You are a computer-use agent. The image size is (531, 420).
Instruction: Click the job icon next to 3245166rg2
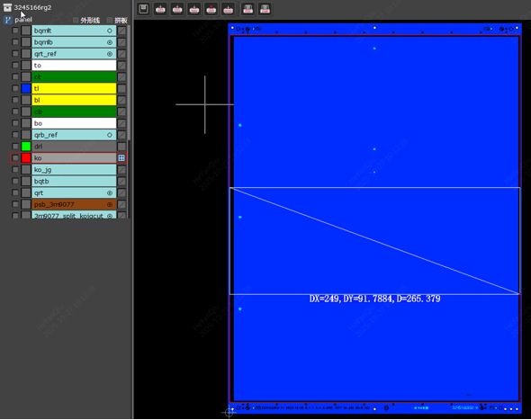tap(7, 7)
